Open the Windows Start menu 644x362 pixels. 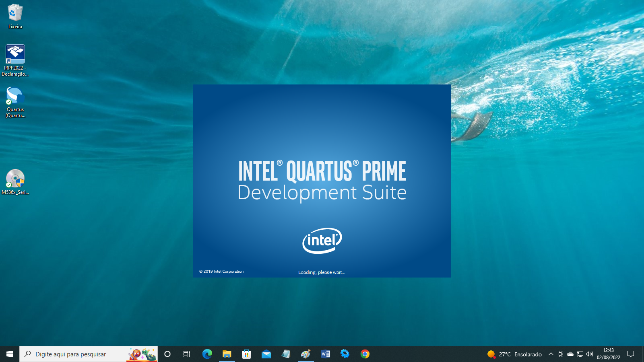click(x=10, y=354)
